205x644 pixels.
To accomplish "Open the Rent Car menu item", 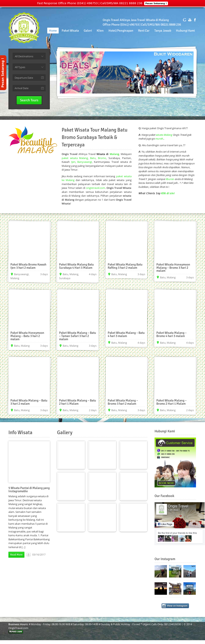I will (x=144, y=30).
